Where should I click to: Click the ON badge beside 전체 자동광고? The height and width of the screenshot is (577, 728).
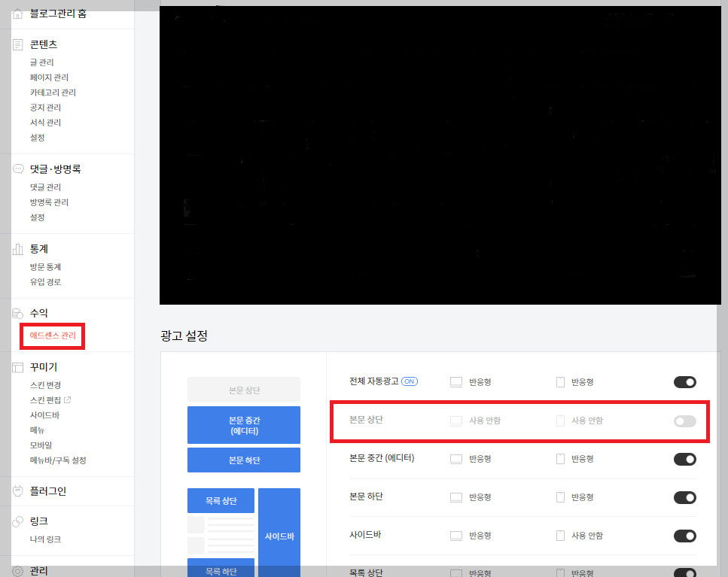(410, 381)
